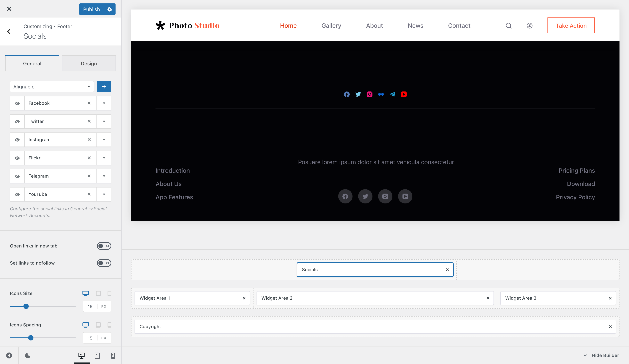Open search icon in site header
The image size is (629, 364).
tap(509, 26)
